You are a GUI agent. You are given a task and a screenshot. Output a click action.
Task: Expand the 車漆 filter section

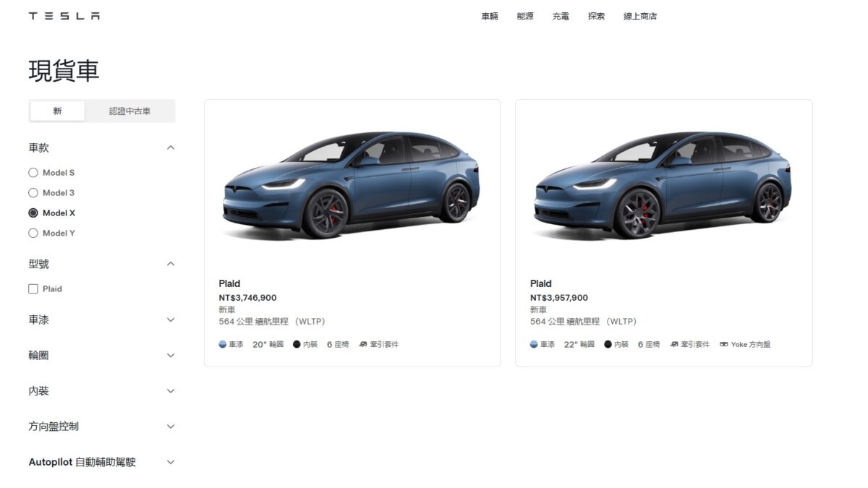pyautogui.click(x=101, y=320)
